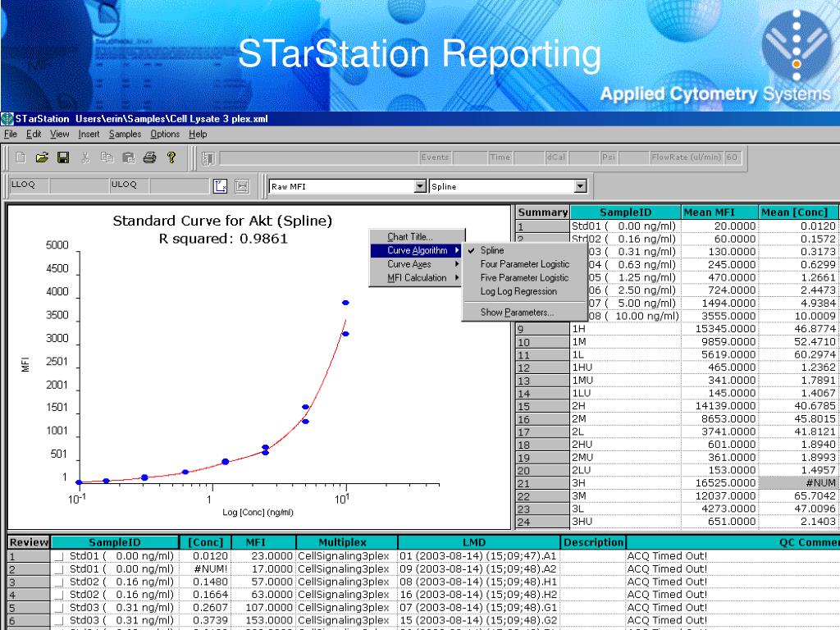Open the Insert menu
840x630 pixels.
pos(89,134)
